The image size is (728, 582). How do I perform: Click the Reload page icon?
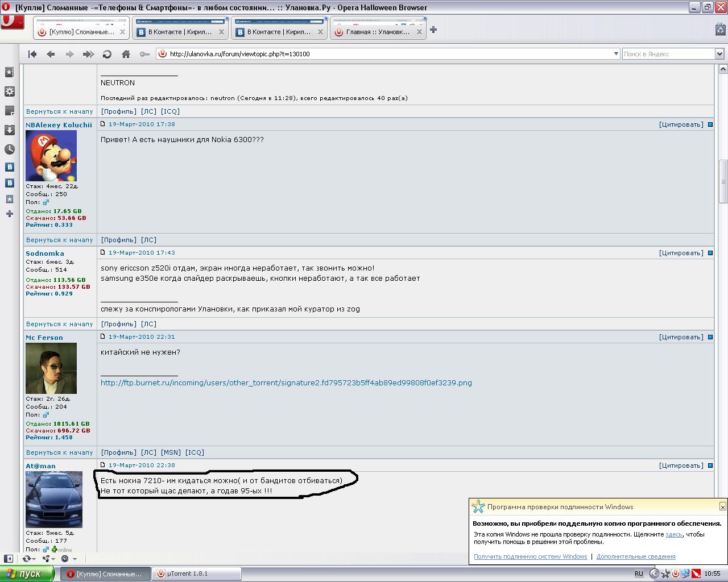[x=107, y=54]
